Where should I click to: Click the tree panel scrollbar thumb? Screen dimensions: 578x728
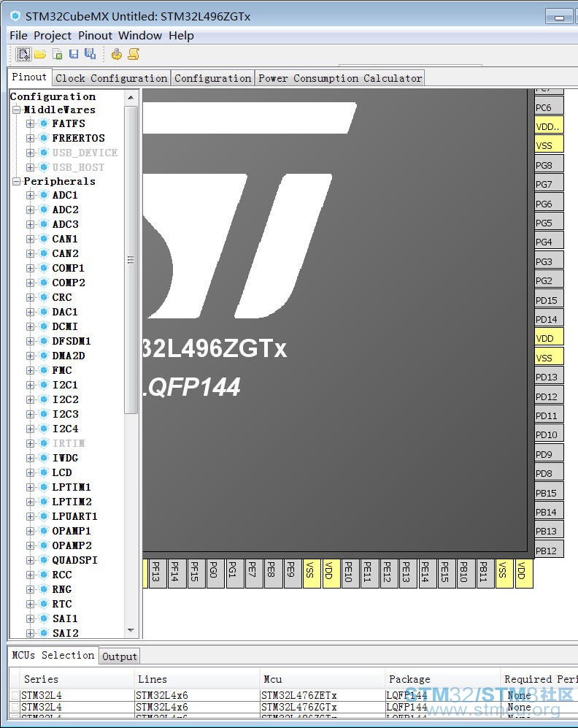(x=131, y=259)
